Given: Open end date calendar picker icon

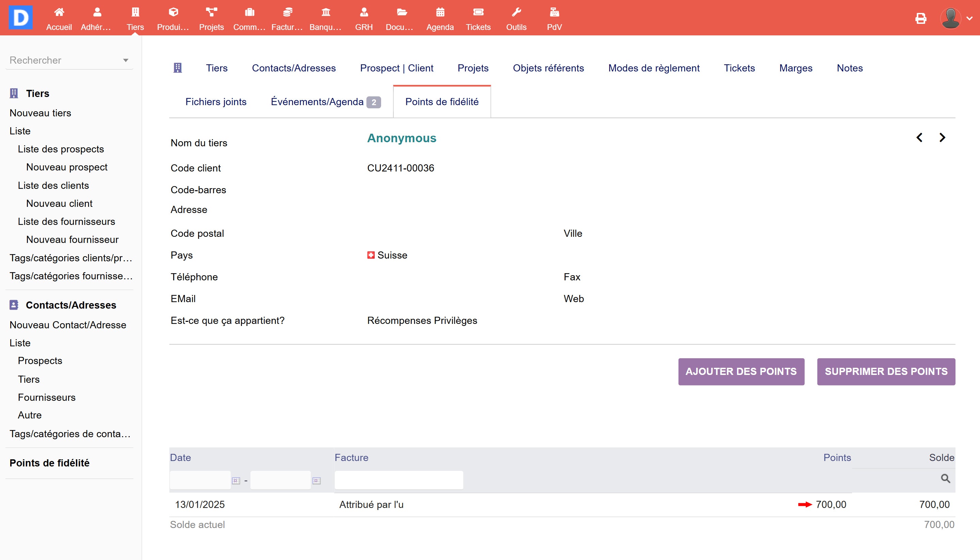Looking at the screenshot, I should (316, 481).
